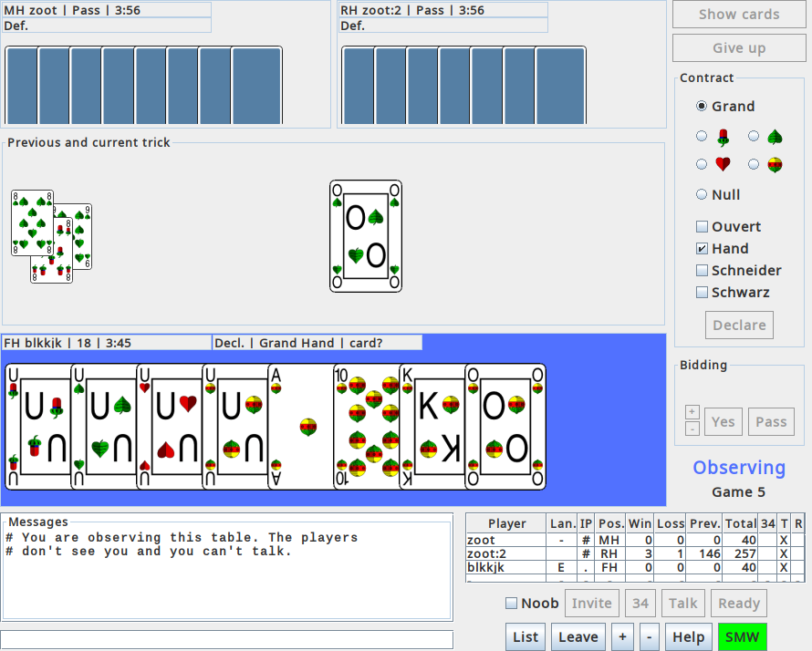Click the 9 of leaves in previous trick

click(82, 236)
